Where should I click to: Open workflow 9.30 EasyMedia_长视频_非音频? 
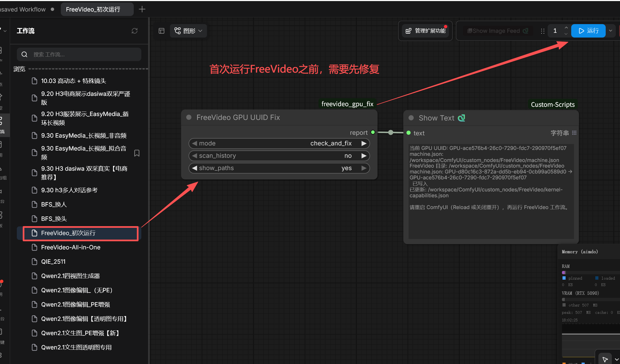[x=79, y=136]
